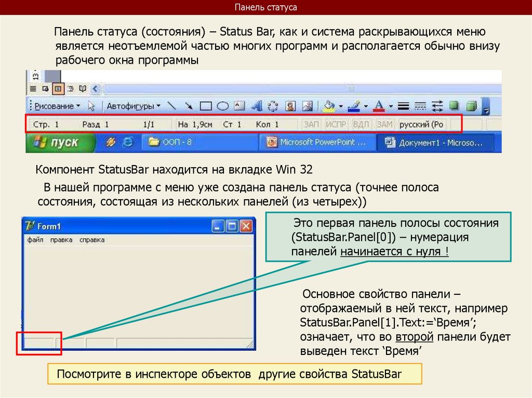
Task: Click the Form1 title bar Delphi icon
Action: click(x=30, y=226)
